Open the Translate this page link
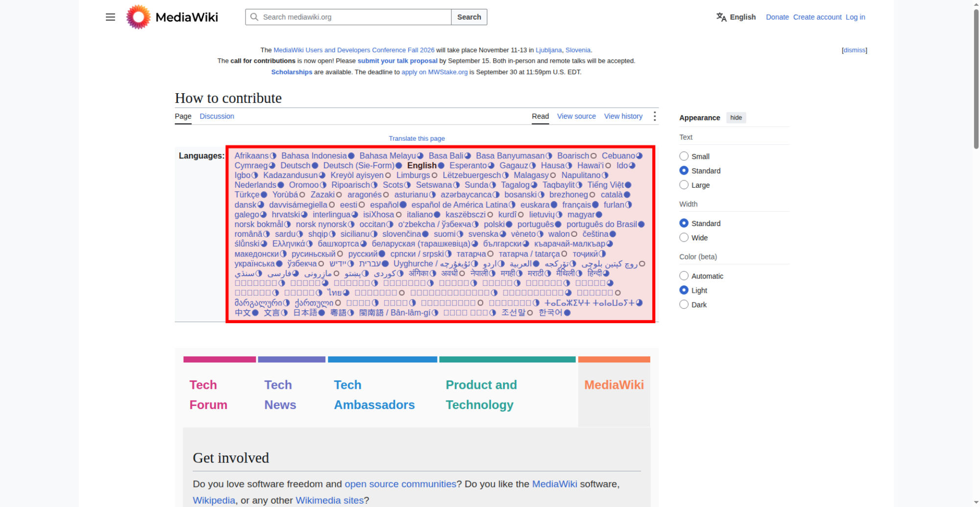This screenshot has width=980, height=507. click(417, 139)
